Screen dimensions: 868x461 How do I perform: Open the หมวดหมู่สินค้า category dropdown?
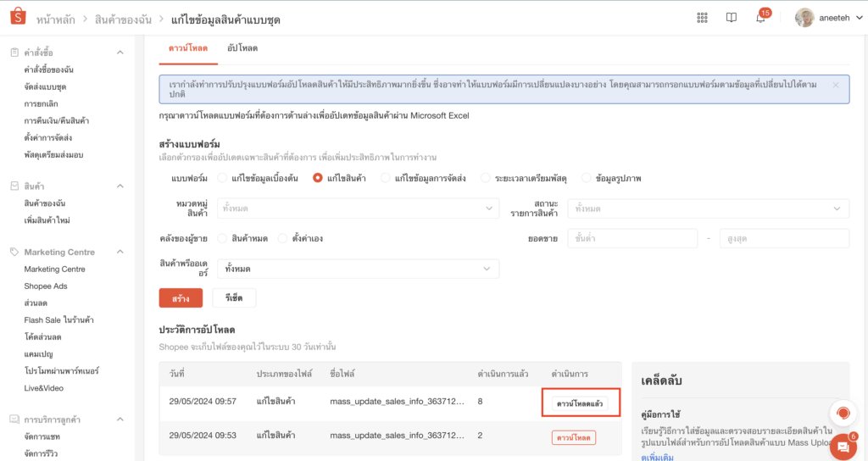coord(358,208)
